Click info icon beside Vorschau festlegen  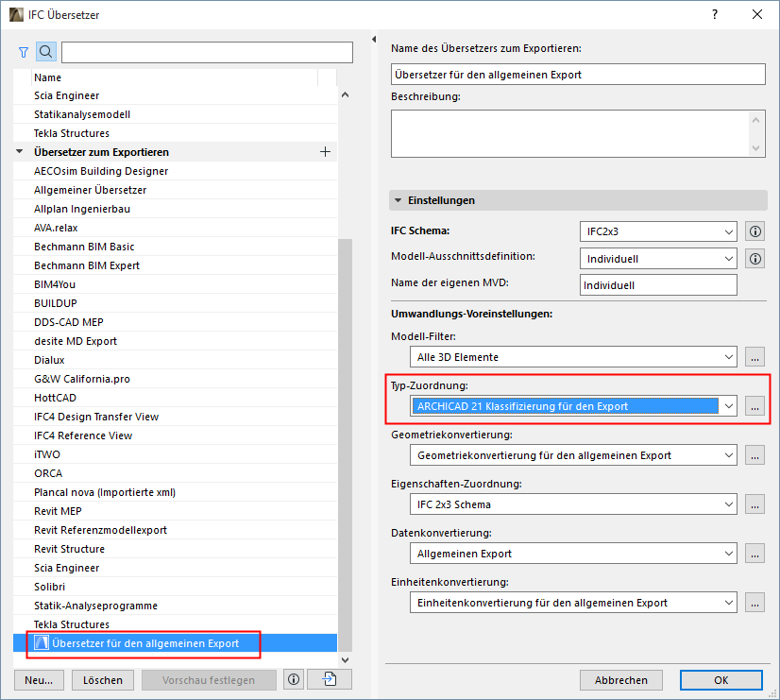[x=294, y=679]
